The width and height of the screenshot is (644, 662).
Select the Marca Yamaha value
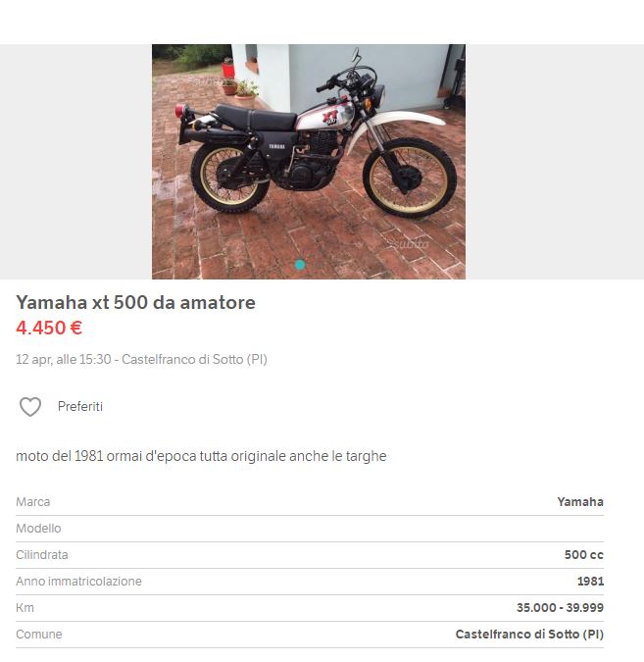click(580, 502)
